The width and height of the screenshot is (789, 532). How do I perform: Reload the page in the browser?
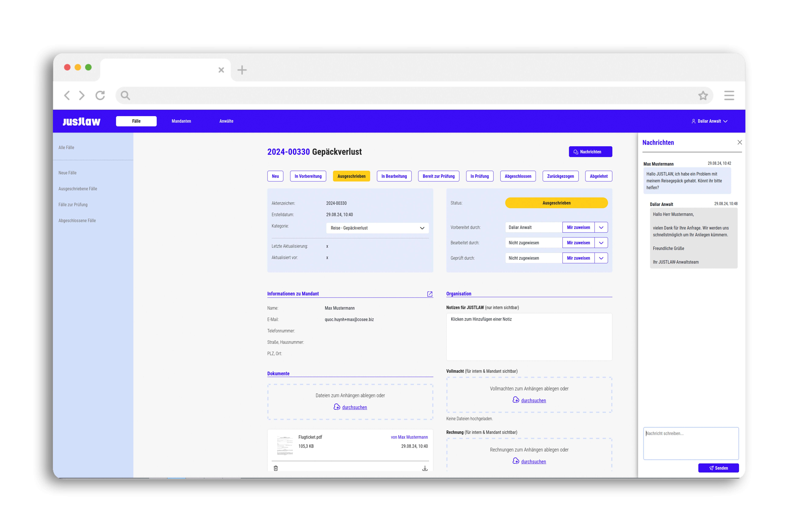[100, 96]
